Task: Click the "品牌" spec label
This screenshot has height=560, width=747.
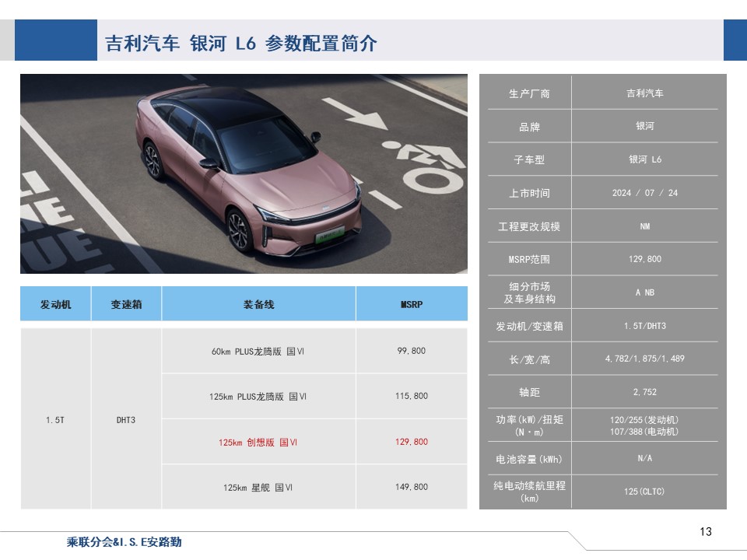Action: (x=529, y=127)
